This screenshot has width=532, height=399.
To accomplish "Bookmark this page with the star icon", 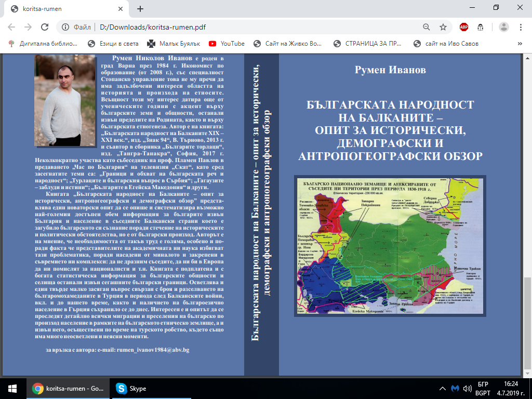I will (x=443, y=27).
